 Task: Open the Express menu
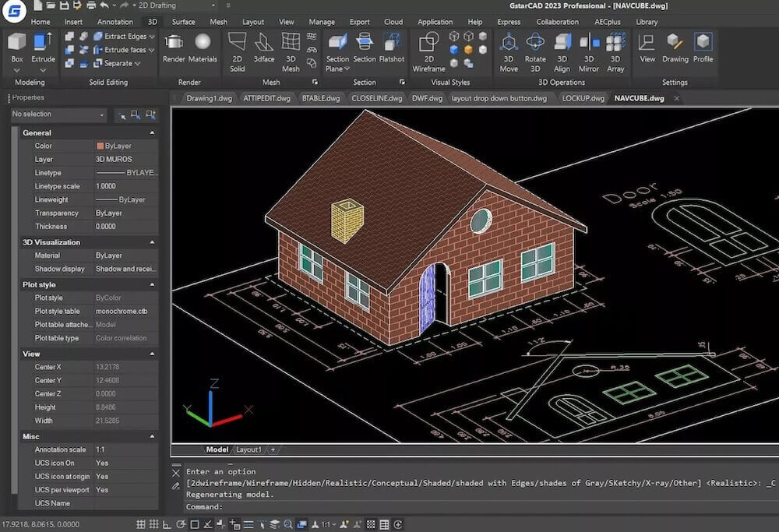(509, 22)
